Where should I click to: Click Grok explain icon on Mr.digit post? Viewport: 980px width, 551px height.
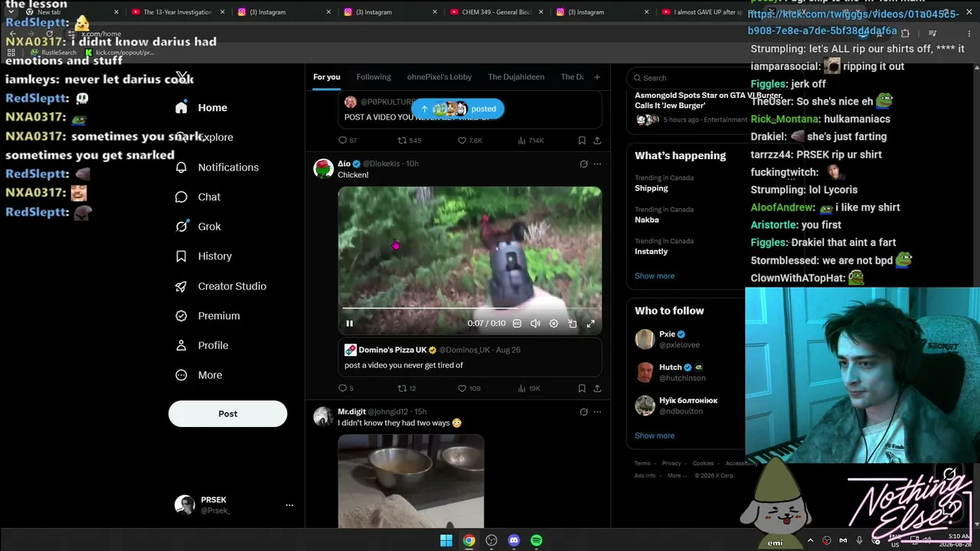[x=583, y=412]
